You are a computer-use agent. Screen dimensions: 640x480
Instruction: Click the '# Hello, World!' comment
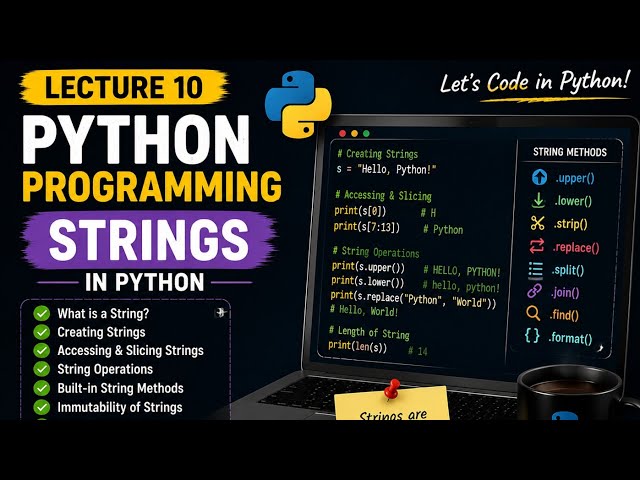(364, 311)
